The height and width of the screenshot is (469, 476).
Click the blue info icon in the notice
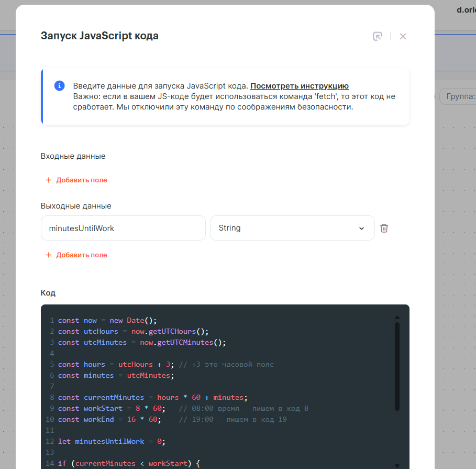tap(60, 86)
